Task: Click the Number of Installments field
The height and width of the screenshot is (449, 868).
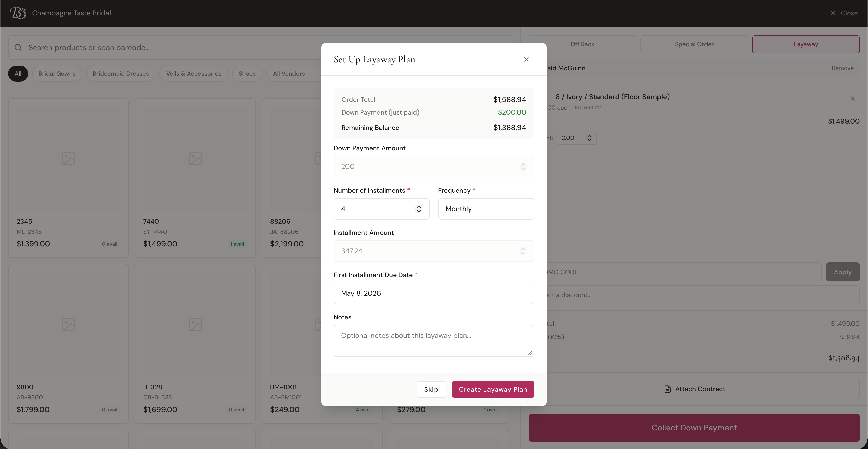Action: [x=382, y=209]
